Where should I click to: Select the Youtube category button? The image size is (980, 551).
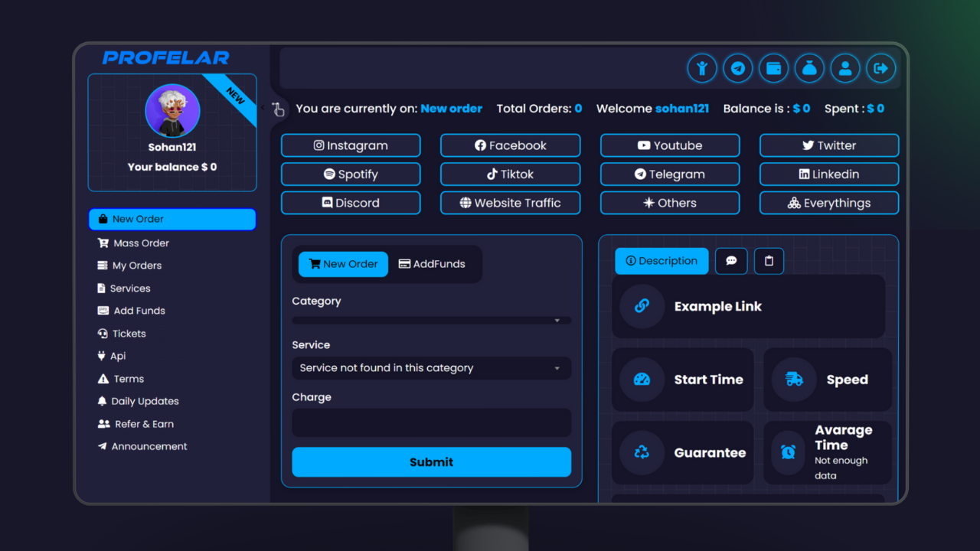point(670,145)
